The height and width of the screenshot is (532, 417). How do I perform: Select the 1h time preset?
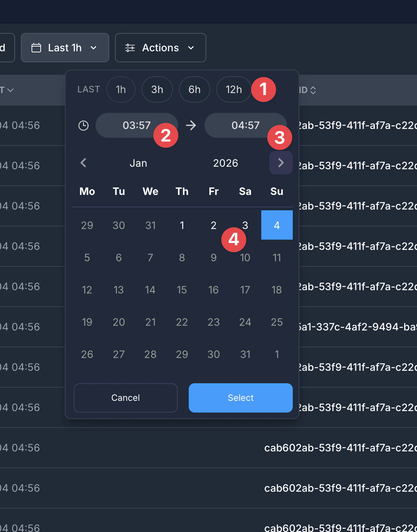121,89
